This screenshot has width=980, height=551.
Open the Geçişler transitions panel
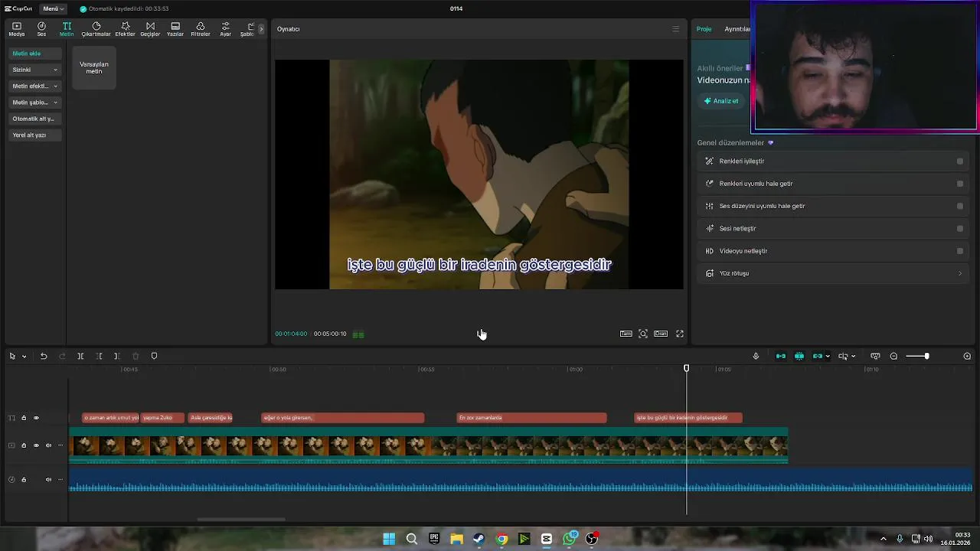coord(150,29)
